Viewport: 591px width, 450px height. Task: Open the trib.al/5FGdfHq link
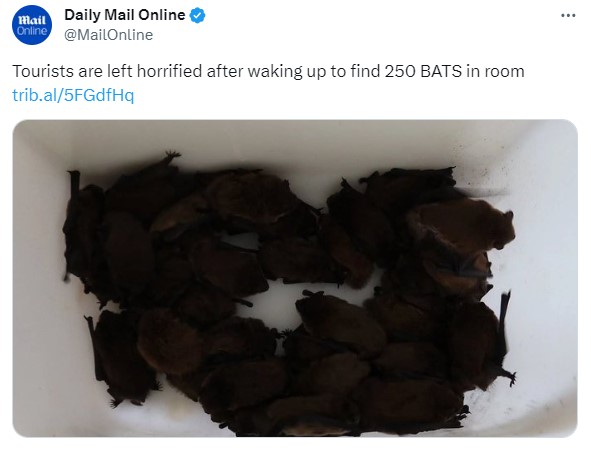point(73,95)
